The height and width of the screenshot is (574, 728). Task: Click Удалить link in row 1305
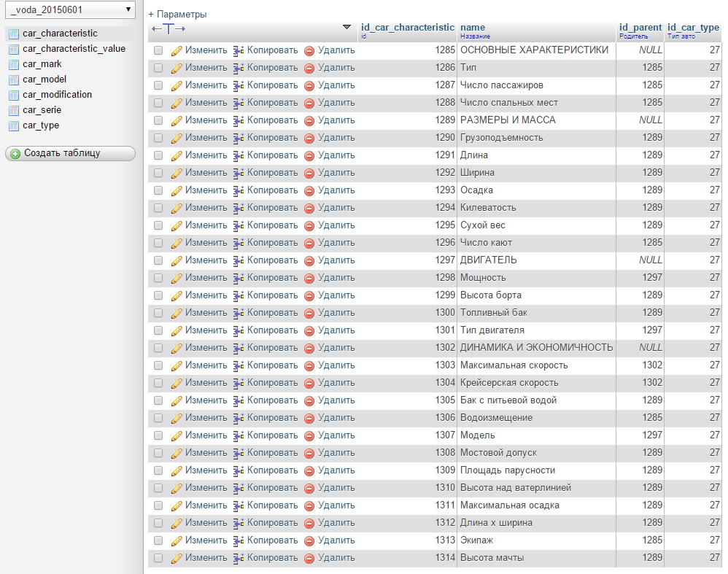click(336, 400)
